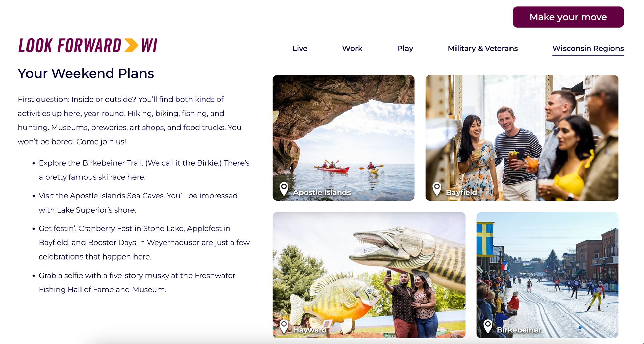Click the Your Weekend Plans heading
The image size is (644, 344).
[x=86, y=73]
